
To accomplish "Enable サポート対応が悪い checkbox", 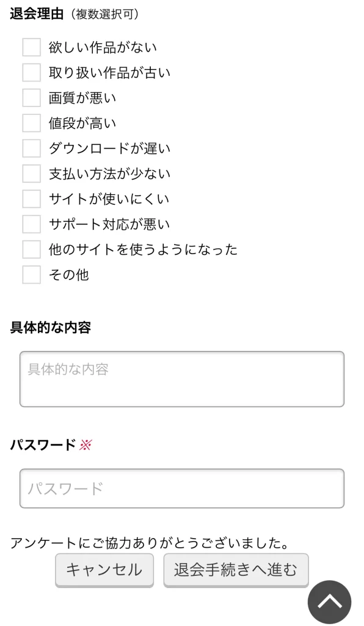I will 30,224.
